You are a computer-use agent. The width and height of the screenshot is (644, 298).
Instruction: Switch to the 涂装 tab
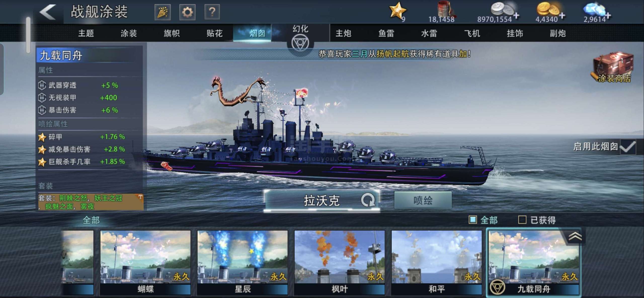click(129, 33)
